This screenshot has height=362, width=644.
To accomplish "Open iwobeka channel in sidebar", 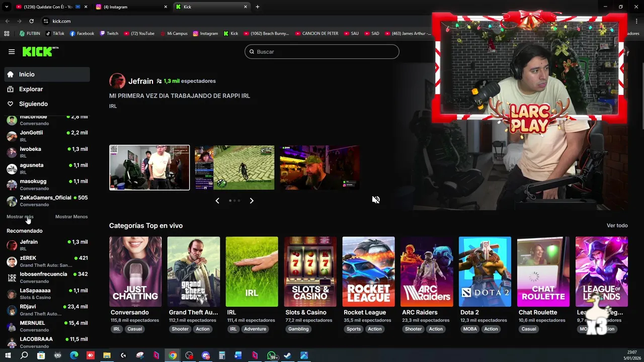I will click(47, 152).
